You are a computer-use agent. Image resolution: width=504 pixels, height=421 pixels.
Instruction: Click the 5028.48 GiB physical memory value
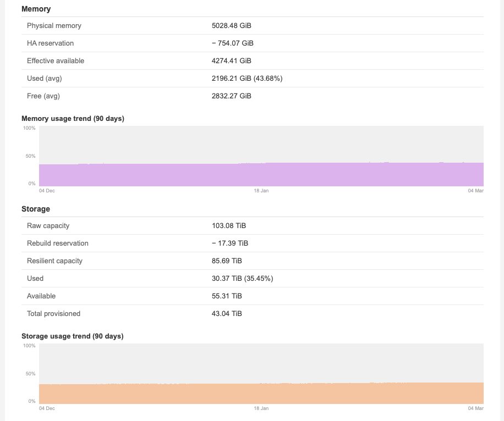232,26
